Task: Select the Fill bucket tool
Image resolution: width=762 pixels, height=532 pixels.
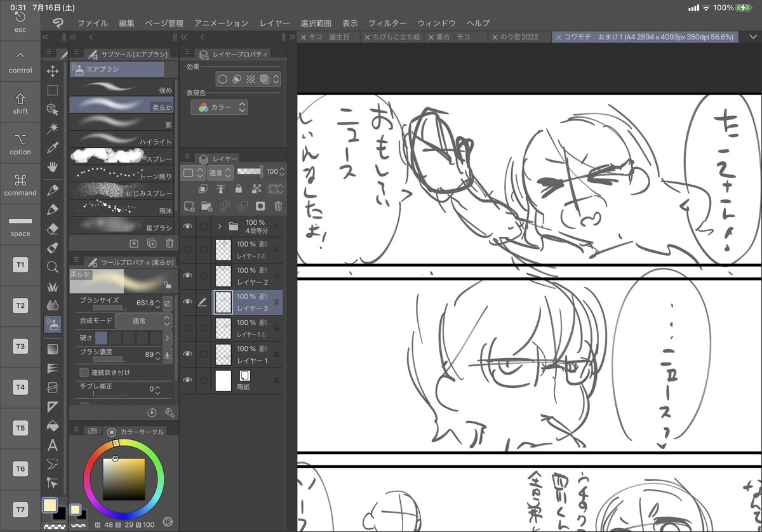Action: pyautogui.click(x=53, y=425)
